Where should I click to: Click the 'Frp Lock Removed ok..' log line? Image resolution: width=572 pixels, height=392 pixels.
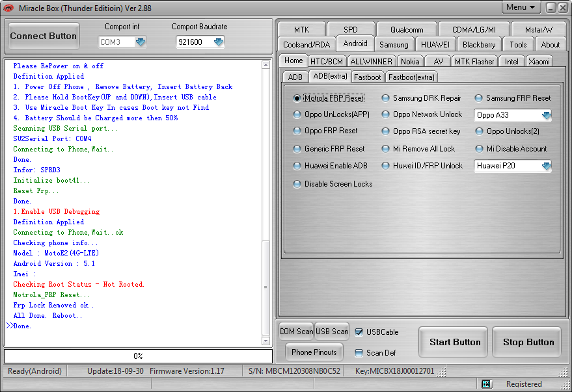pyautogui.click(x=53, y=306)
